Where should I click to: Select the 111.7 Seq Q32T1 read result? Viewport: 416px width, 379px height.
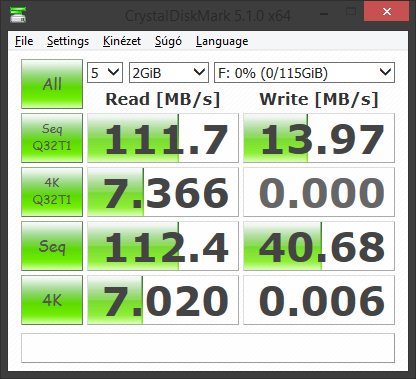(x=163, y=138)
